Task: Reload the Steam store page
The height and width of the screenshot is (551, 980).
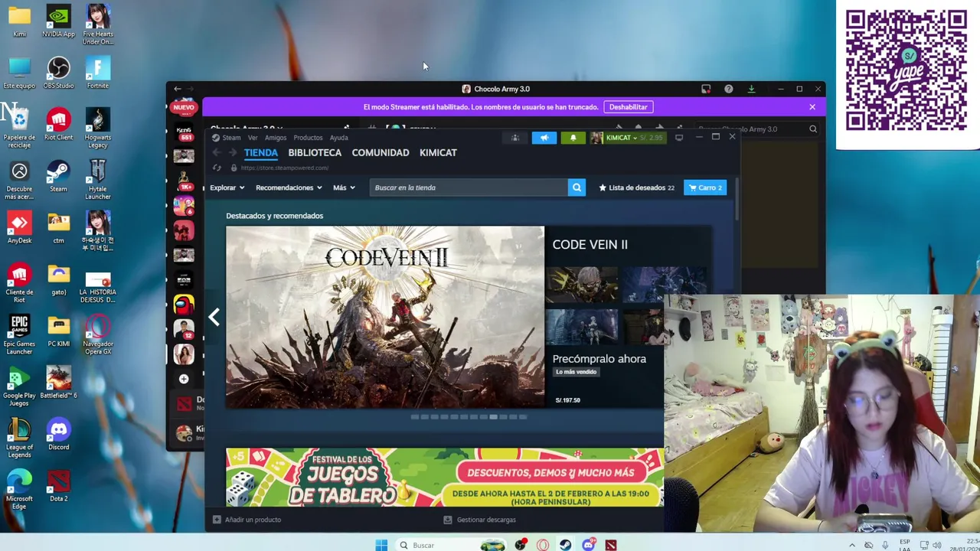Action: tap(217, 168)
